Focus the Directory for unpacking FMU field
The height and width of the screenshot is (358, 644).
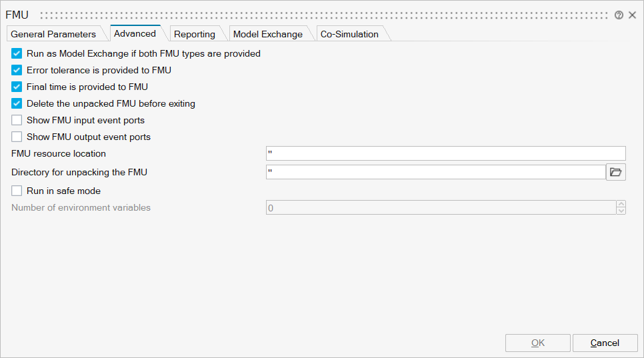[435, 172]
